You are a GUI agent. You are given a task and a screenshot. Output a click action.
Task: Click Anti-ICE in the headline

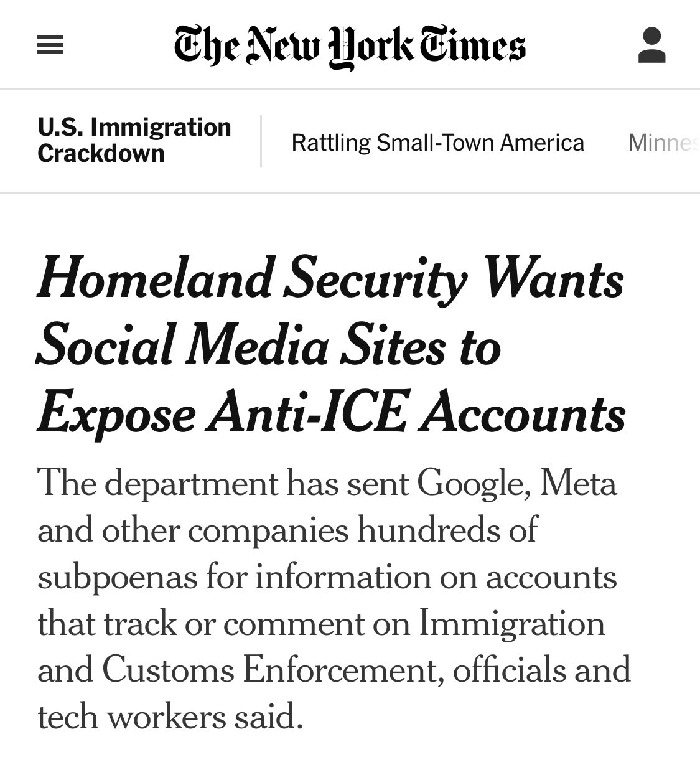pos(307,414)
